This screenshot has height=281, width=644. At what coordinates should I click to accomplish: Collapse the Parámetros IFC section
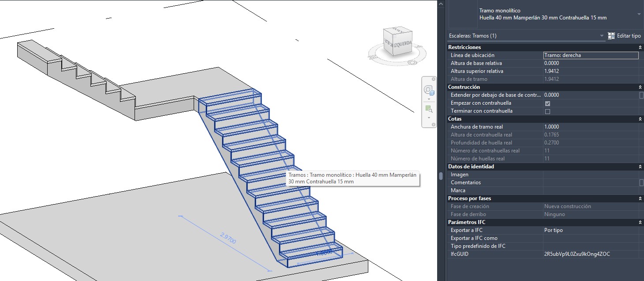click(640, 222)
